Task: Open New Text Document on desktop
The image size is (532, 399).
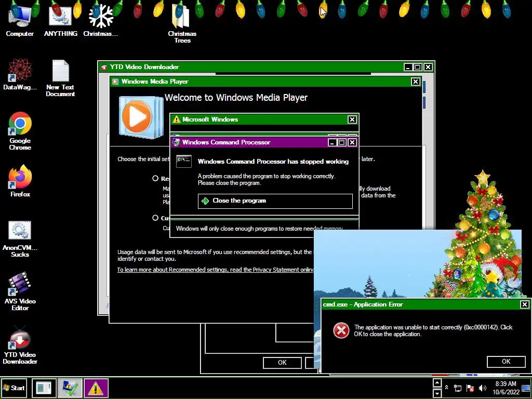Action: tap(60, 78)
